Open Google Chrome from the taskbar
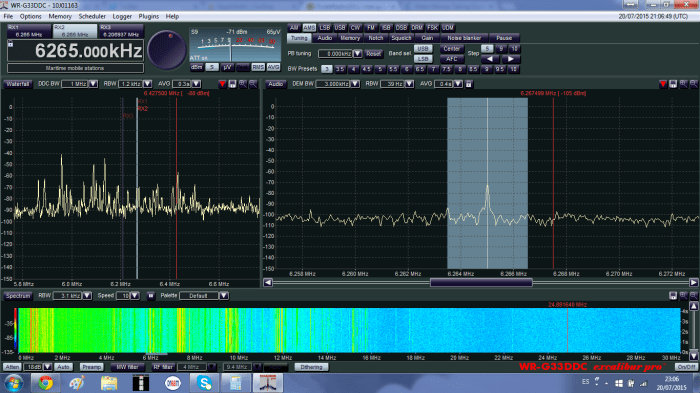Image resolution: width=700 pixels, height=393 pixels. (x=45, y=383)
